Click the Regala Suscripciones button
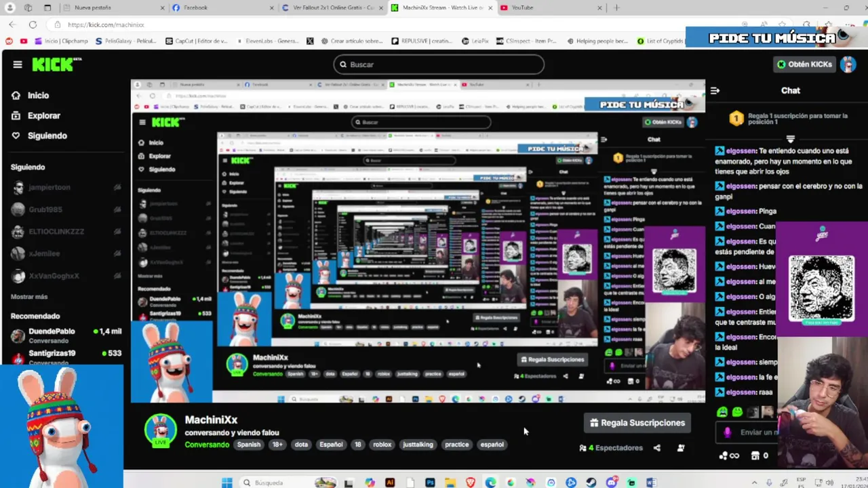 (637, 423)
